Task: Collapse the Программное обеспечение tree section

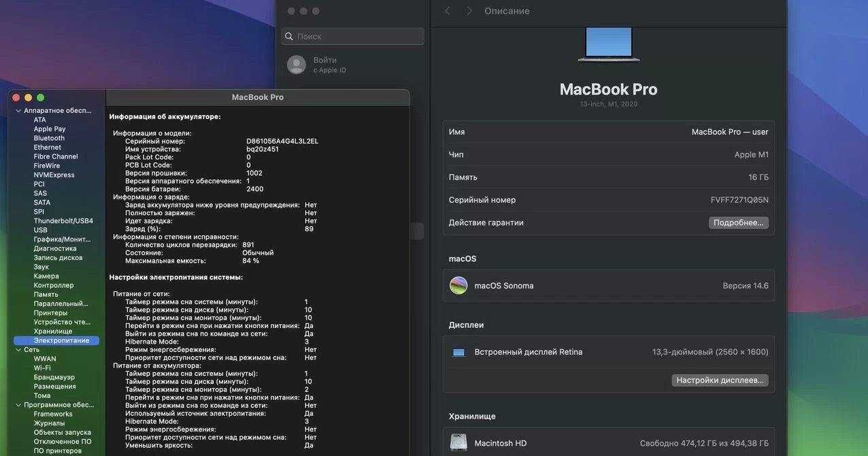Action: [x=18, y=405]
